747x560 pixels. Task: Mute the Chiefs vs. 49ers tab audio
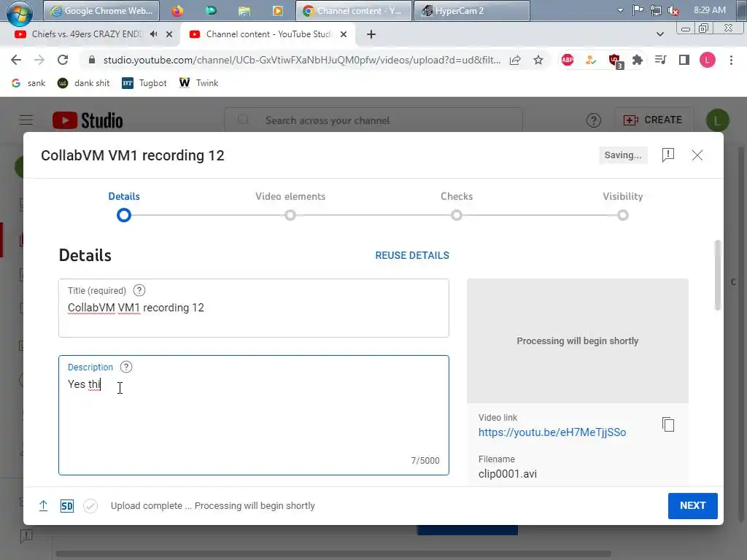click(x=153, y=34)
